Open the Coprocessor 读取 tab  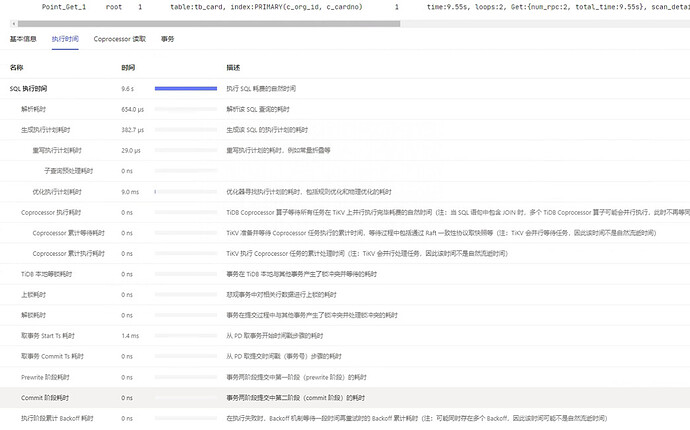[x=119, y=38]
